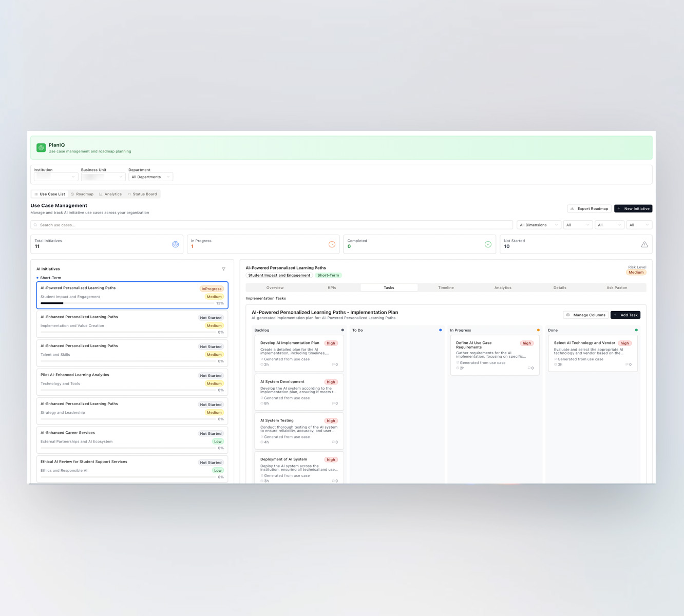The width and height of the screenshot is (684, 616).
Task: Click the Add Task button
Action: [x=625, y=315]
